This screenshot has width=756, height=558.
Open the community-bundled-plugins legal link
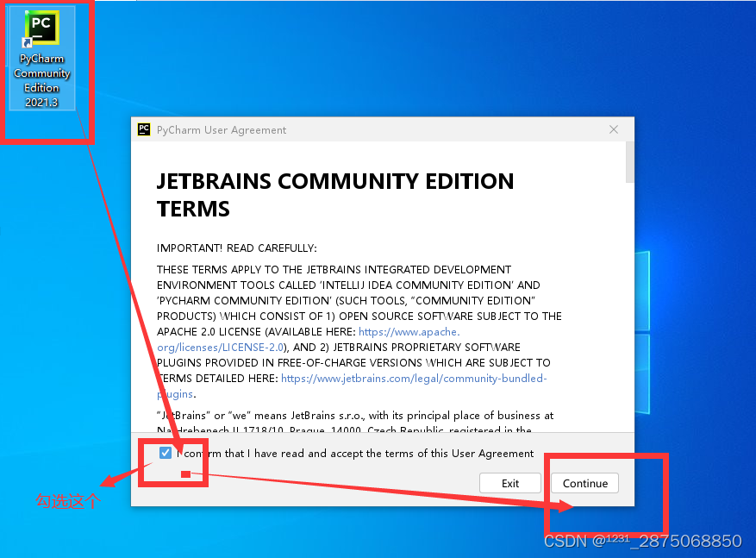pyautogui.click(x=352, y=386)
